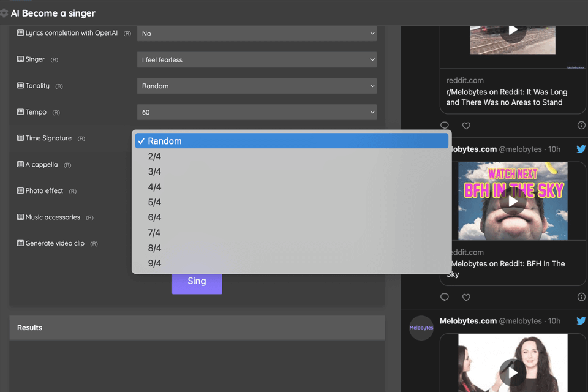Click the (R) marker next to Generate video clip
This screenshot has height=392, width=588.
(94, 244)
